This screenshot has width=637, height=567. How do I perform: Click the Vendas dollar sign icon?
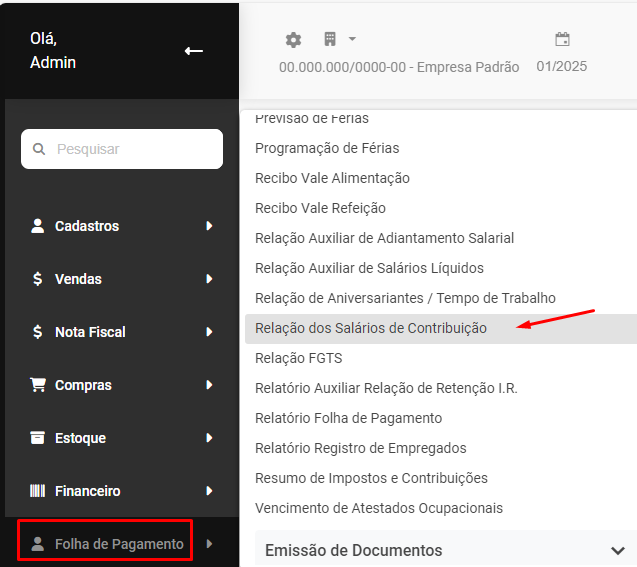[x=38, y=279]
